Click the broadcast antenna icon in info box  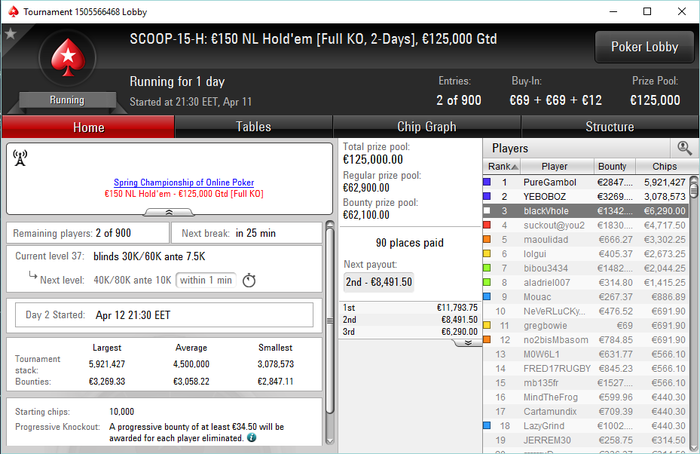point(20,158)
